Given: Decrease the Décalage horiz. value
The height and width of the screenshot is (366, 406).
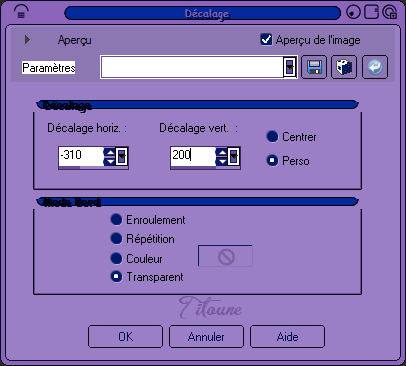Looking at the screenshot, I should [109, 161].
